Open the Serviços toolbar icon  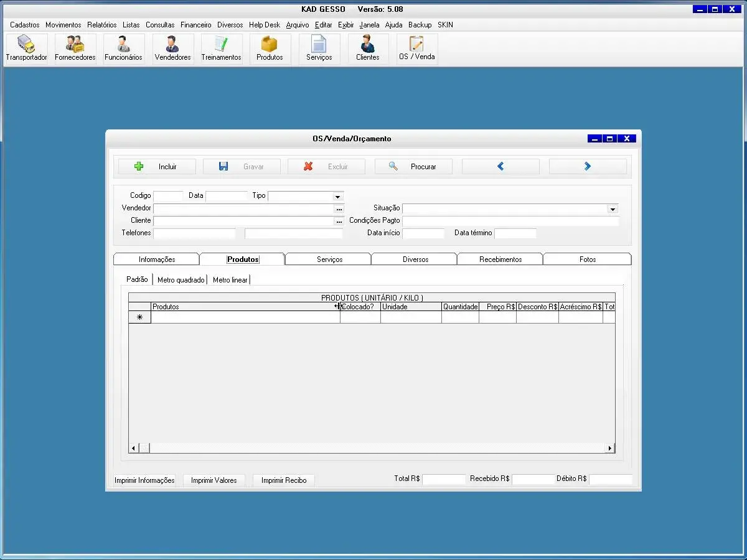click(319, 49)
